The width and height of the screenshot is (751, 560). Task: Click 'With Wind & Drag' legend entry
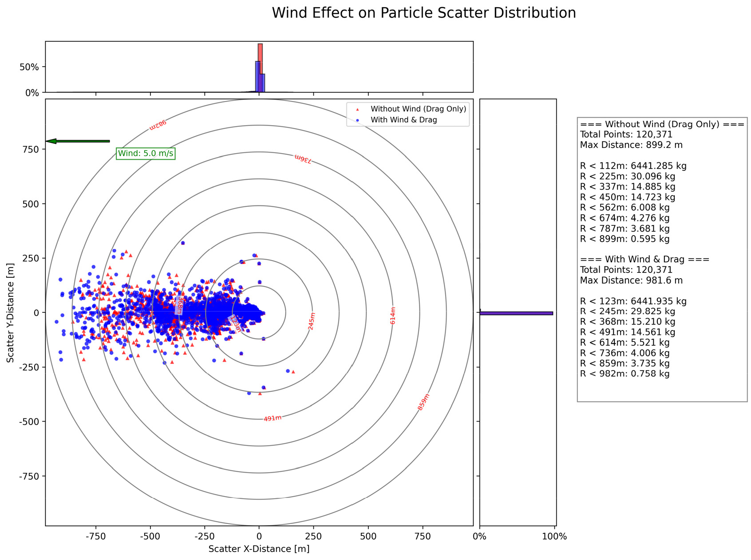click(x=404, y=120)
